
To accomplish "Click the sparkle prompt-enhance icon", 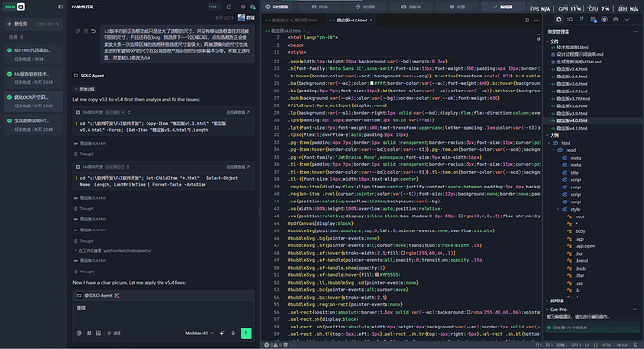I will click(x=222, y=333).
